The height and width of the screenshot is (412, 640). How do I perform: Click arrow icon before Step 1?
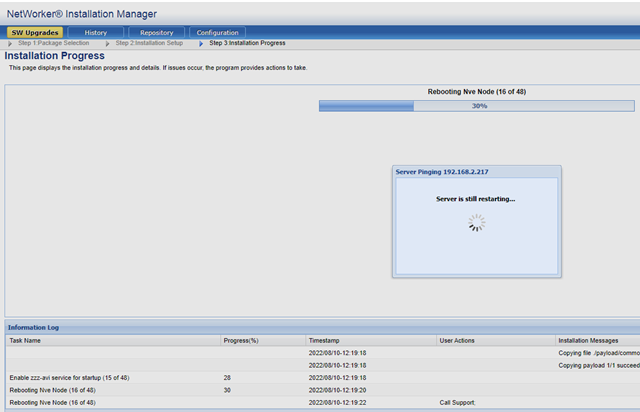pyautogui.click(x=10, y=43)
